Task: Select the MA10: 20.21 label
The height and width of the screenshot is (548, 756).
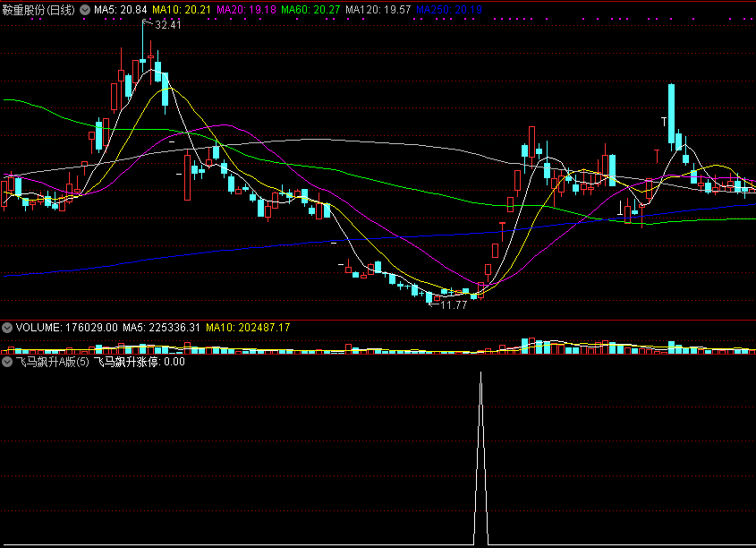Action: (x=182, y=10)
